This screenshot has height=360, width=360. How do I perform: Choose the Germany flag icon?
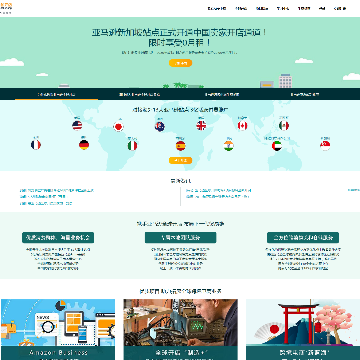click(x=84, y=145)
